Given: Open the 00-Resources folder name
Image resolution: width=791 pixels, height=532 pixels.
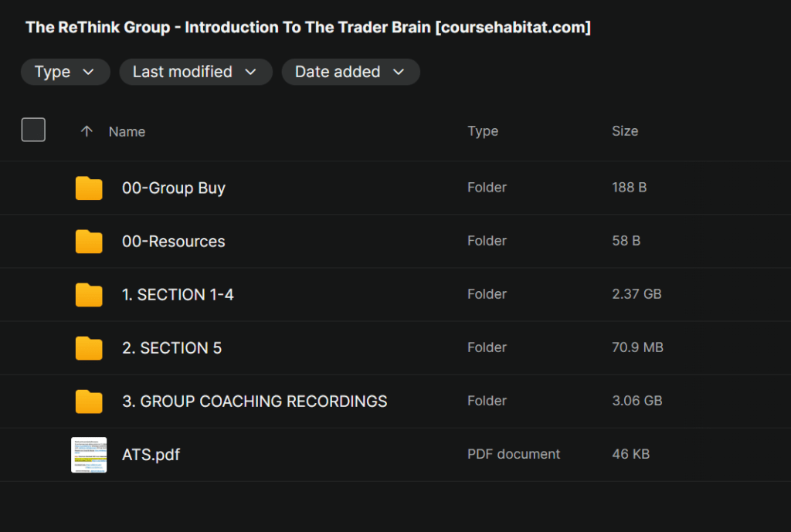Looking at the screenshot, I should pos(174,242).
